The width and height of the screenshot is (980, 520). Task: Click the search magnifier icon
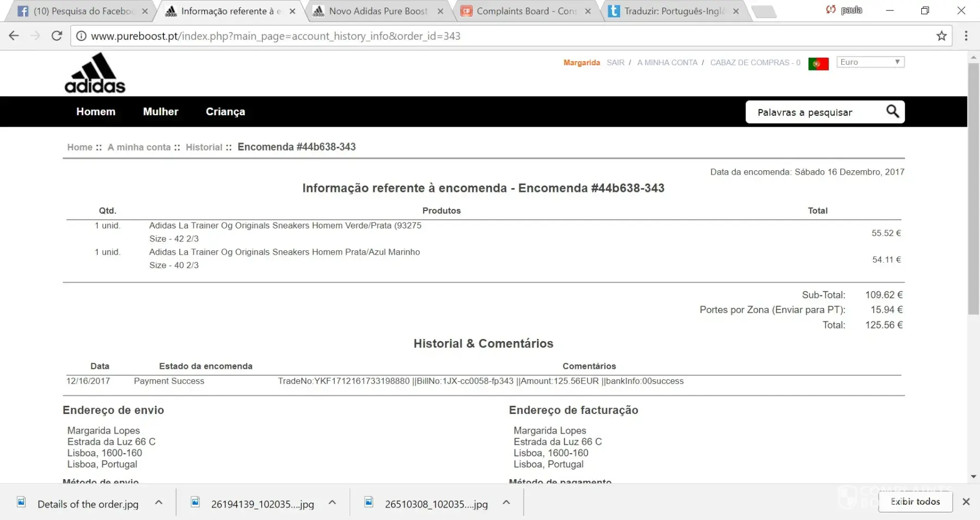pyautogui.click(x=892, y=112)
